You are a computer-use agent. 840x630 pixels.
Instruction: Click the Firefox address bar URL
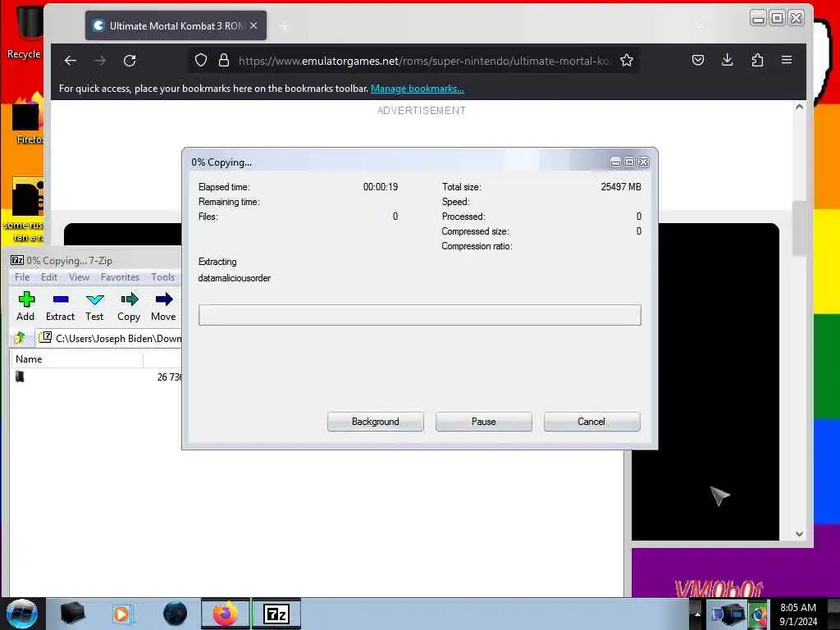pyautogui.click(x=423, y=61)
